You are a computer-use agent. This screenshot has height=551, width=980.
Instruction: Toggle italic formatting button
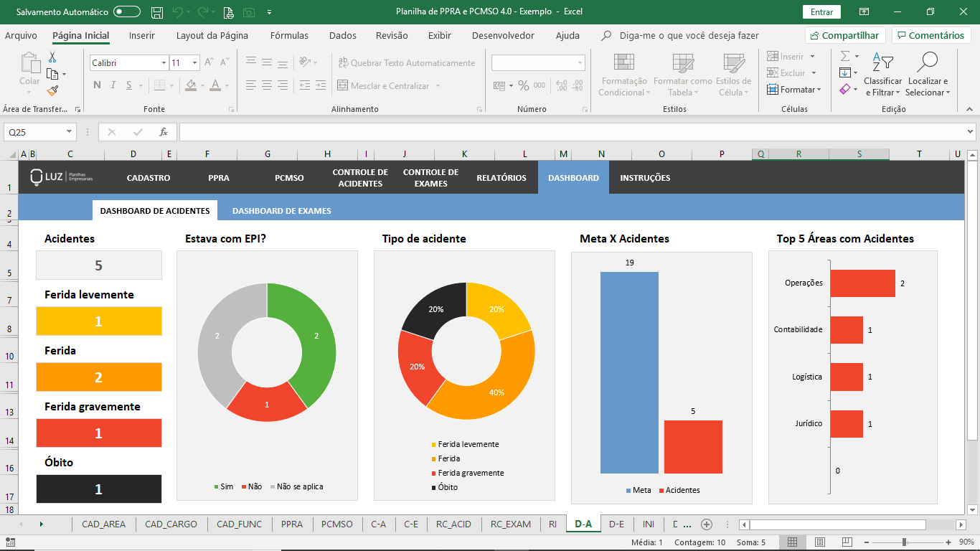(113, 85)
